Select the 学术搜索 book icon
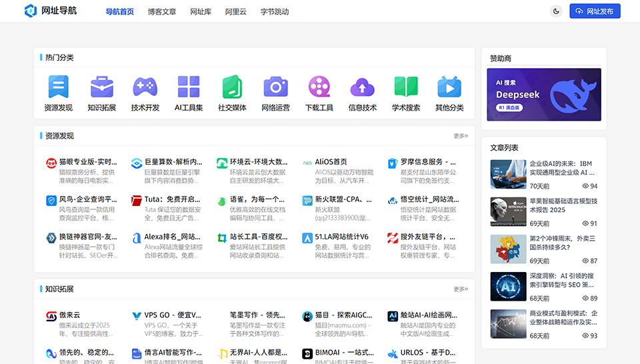 tap(405, 87)
